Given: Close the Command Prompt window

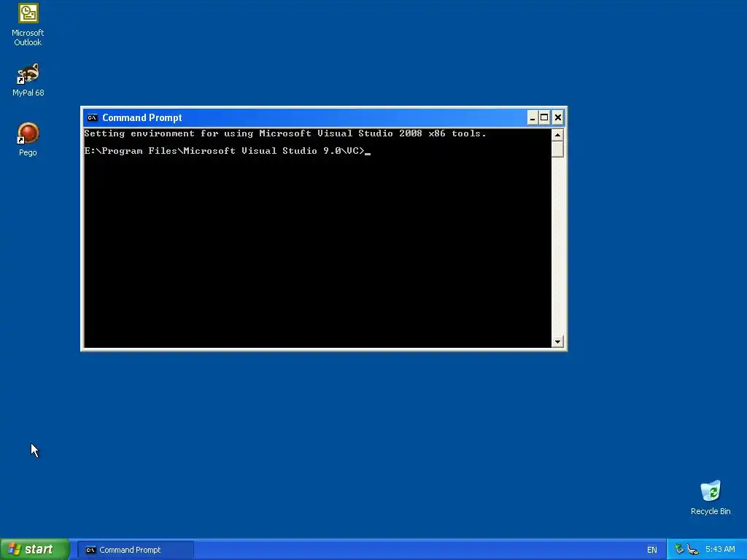Looking at the screenshot, I should pyautogui.click(x=558, y=117).
